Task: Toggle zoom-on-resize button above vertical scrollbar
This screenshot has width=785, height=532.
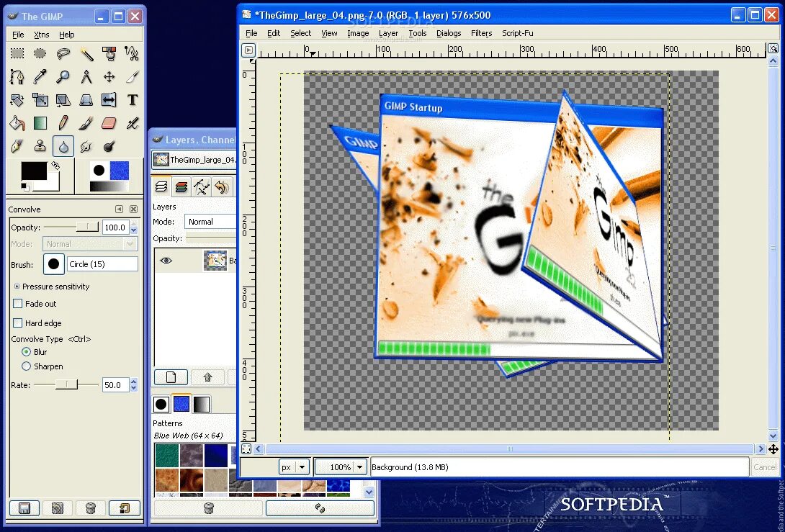Action: [773, 48]
